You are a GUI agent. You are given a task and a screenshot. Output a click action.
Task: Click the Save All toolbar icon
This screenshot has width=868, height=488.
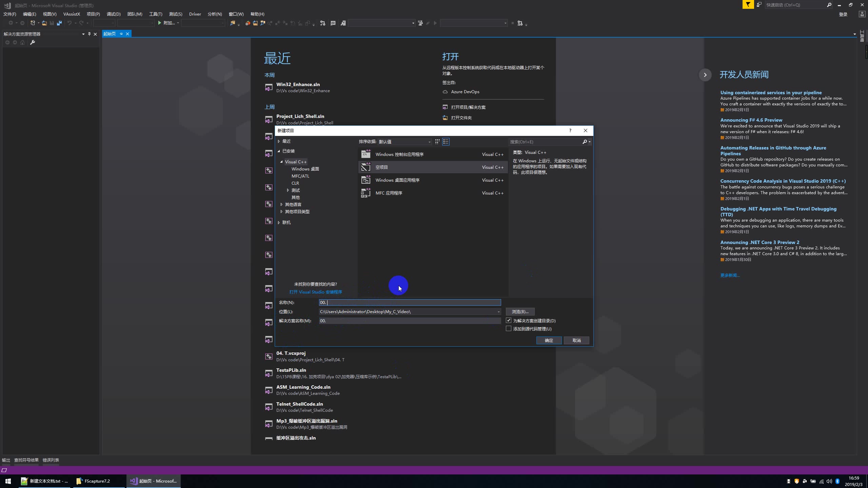pos(59,23)
